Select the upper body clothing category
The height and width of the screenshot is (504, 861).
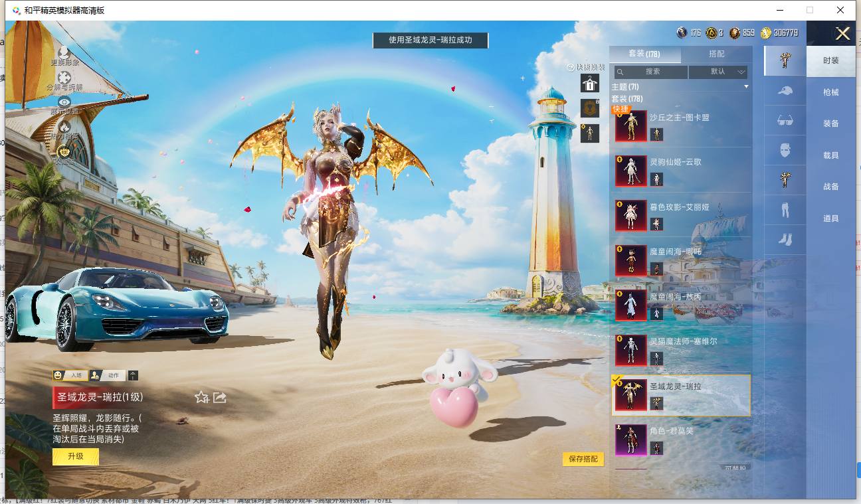pyautogui.click(x=785, y=180)
